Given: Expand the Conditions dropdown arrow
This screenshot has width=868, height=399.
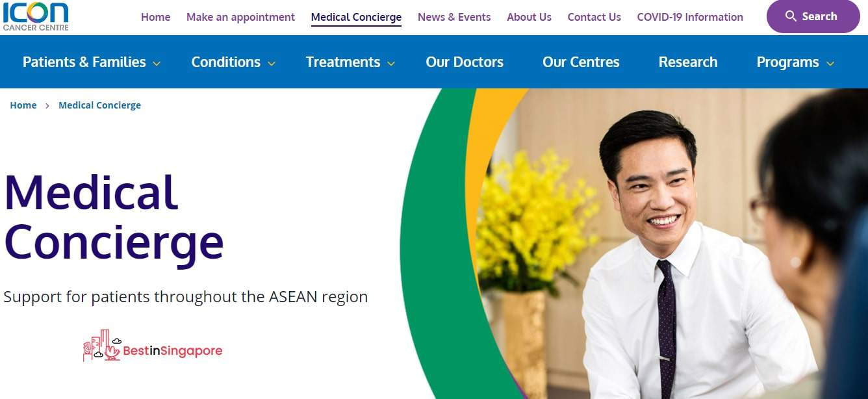Looking at the screenshot, I should 272,63.
